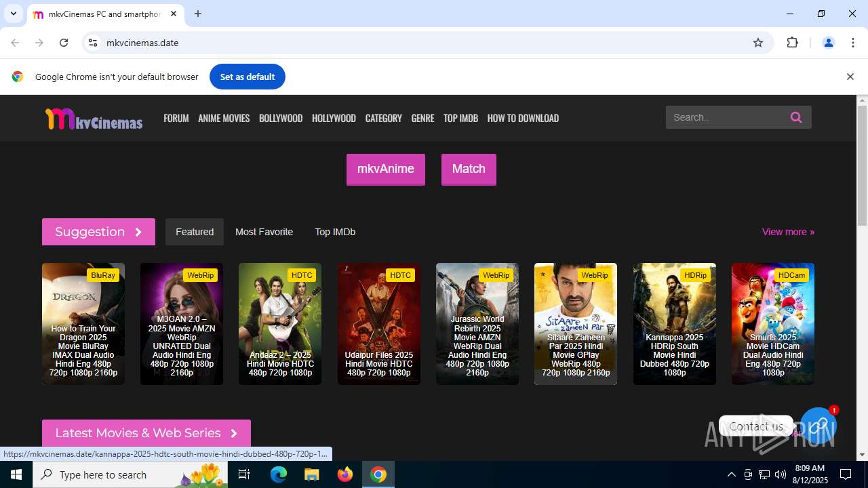Focus the site Search input field
Screen dimensions: 868x488
point(726,117)
